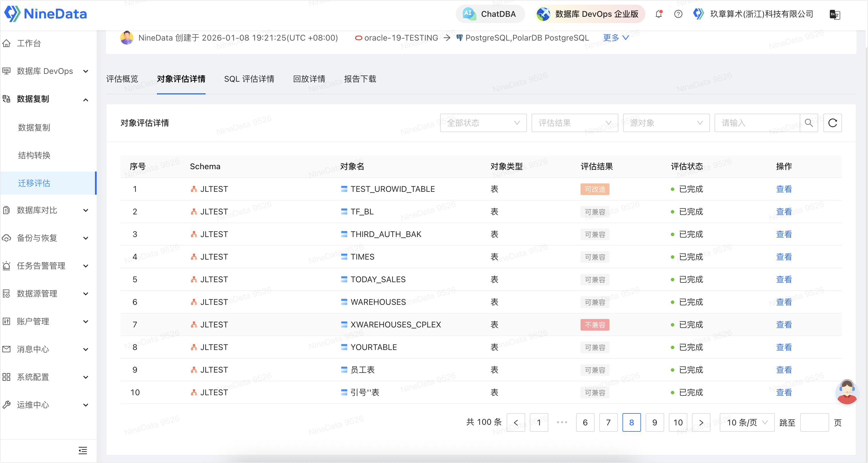The width and height of the screenshot is (868, 463).
Task: Open the 评估结果 filter dropdown
Action: pyautogui.click(x=574, y=123)
